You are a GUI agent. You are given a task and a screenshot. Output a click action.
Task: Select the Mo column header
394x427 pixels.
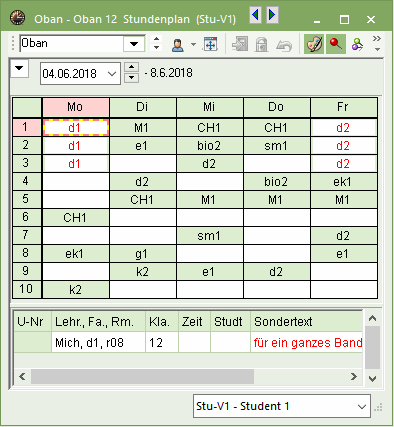coord(76,107)
